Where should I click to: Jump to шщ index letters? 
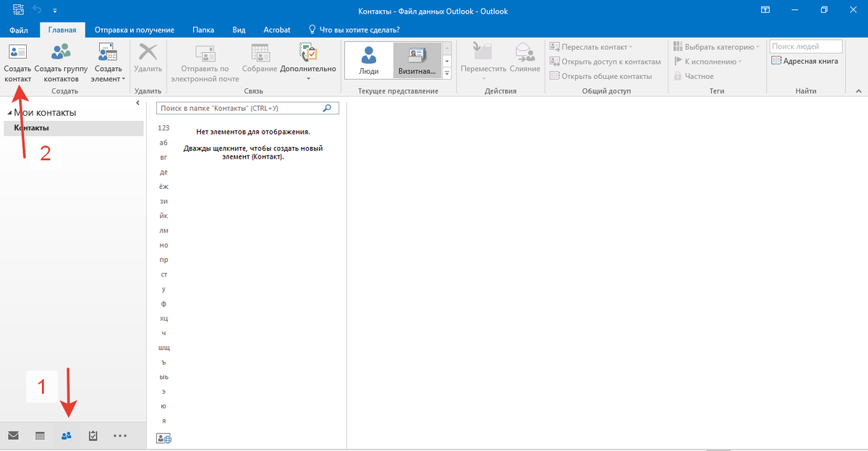[x=163, y=347]
